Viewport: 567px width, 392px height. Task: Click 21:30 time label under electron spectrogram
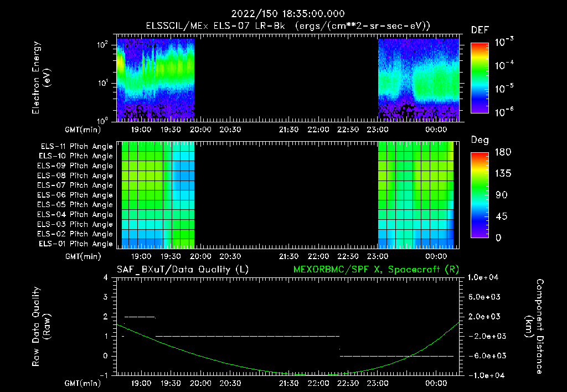(288, 130)
